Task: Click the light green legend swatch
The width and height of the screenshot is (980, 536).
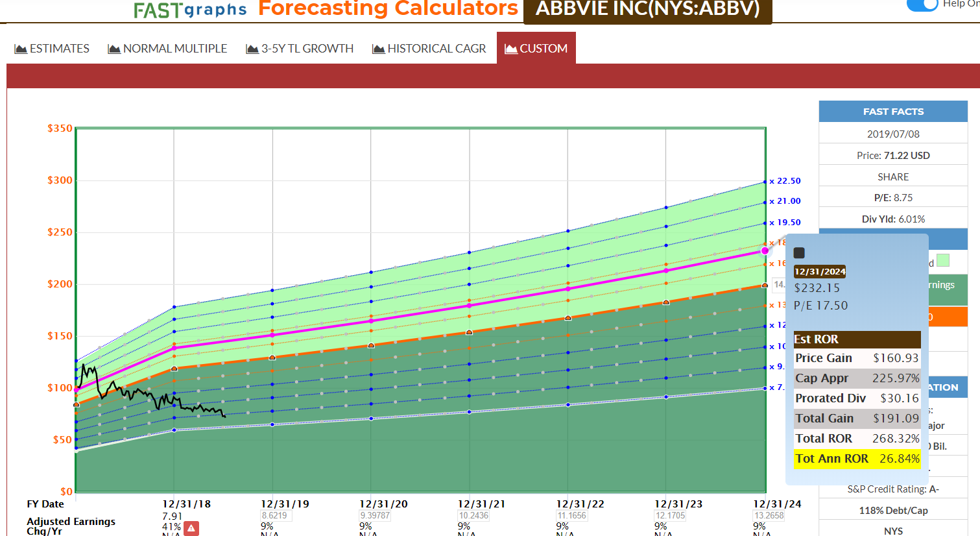Action: [x=943, y=260]
